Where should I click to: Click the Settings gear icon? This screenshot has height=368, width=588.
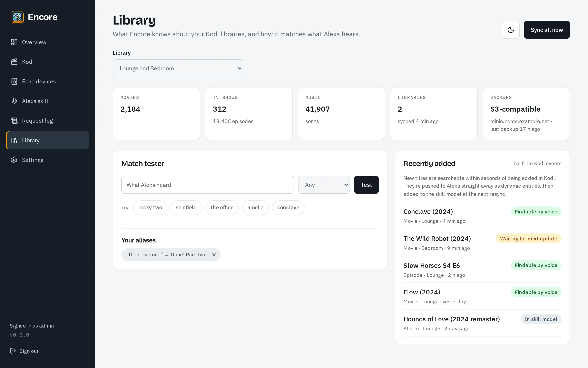(x=14, y=160)
